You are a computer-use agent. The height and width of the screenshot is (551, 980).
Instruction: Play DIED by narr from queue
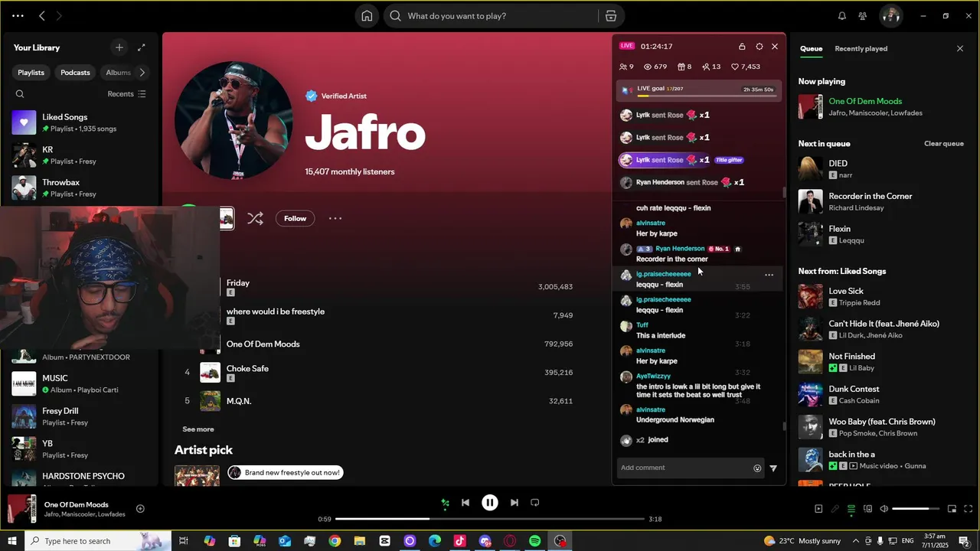(881, 168)
